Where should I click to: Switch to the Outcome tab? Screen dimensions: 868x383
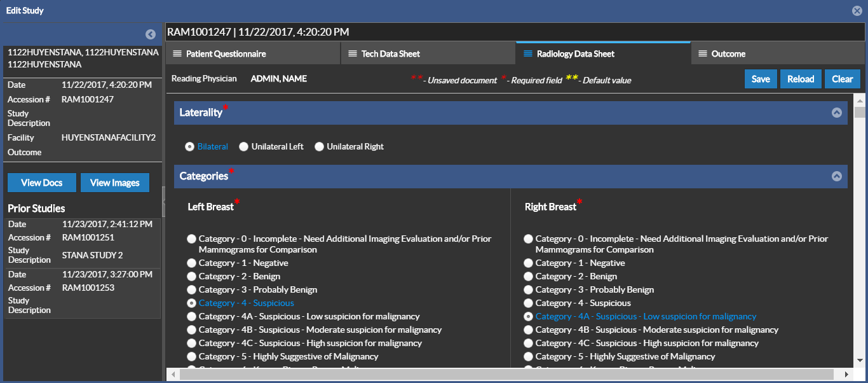[x=728, y=54]
